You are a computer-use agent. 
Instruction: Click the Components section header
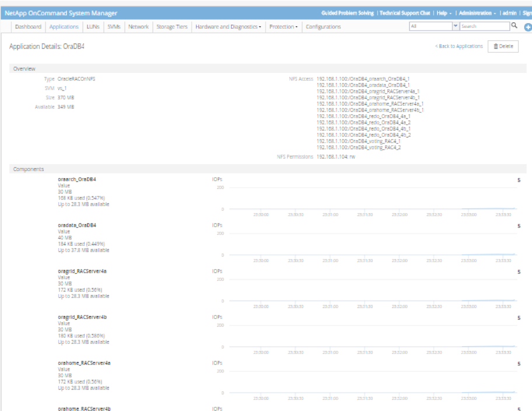point(268,169)
